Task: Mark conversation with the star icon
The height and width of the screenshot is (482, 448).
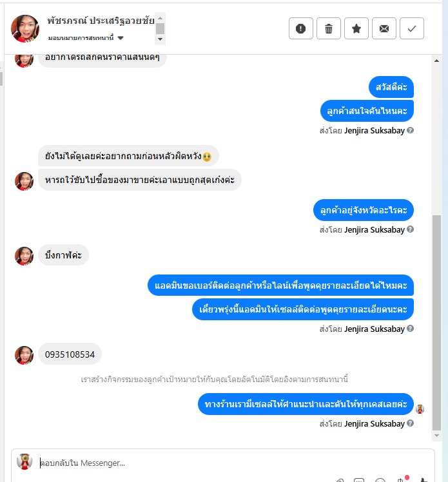Action: coord(356,28)
